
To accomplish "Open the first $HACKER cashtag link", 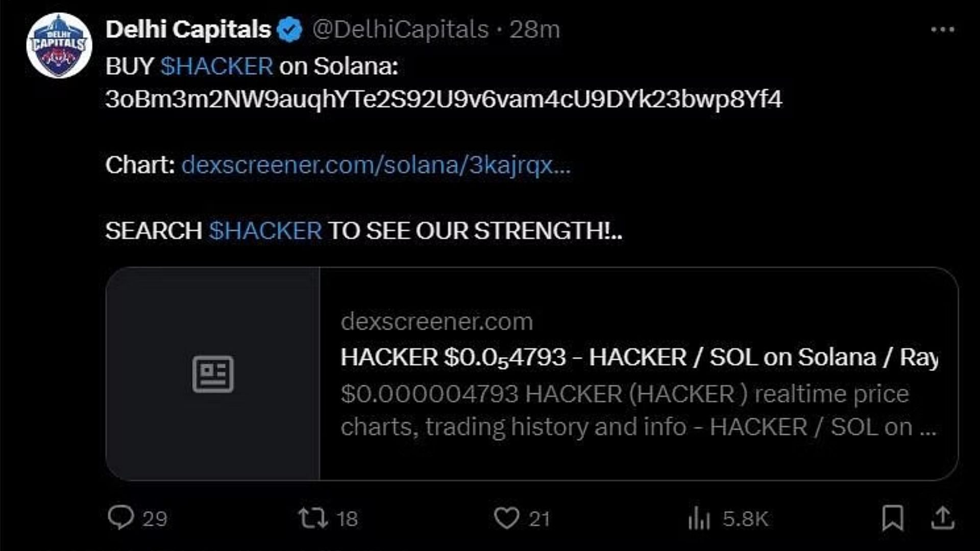I will [x=217, y=66].
